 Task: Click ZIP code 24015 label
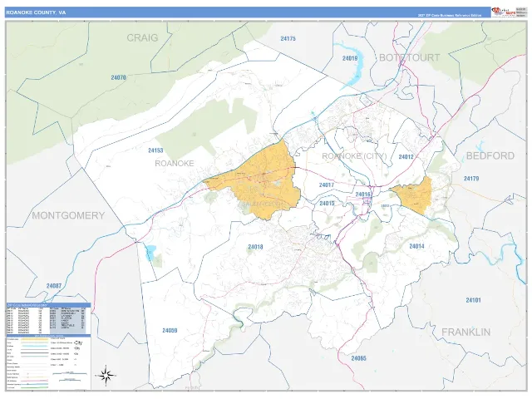click(x=327, y=203)
